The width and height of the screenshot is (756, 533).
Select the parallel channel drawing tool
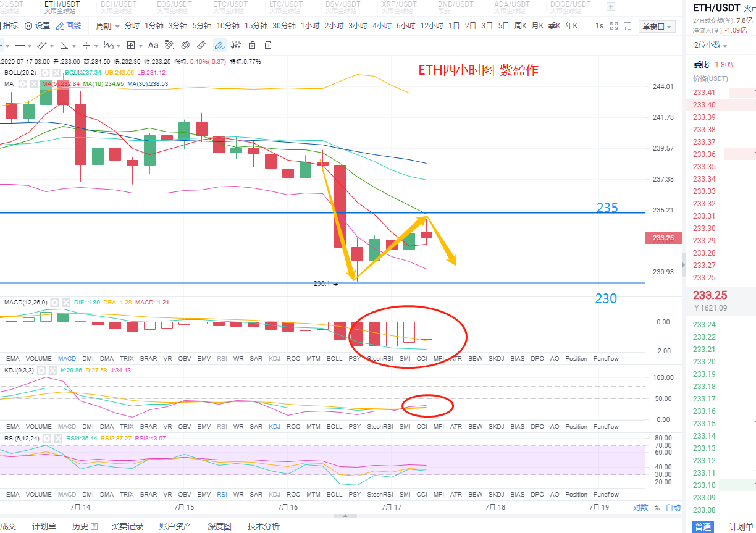[x=42, y=45]
